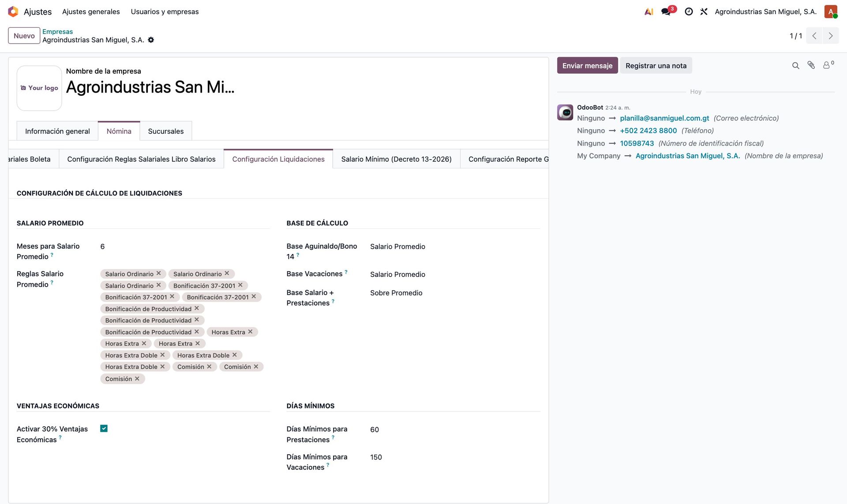
Task: Open the user avatar menu
Action: (831, 11)
